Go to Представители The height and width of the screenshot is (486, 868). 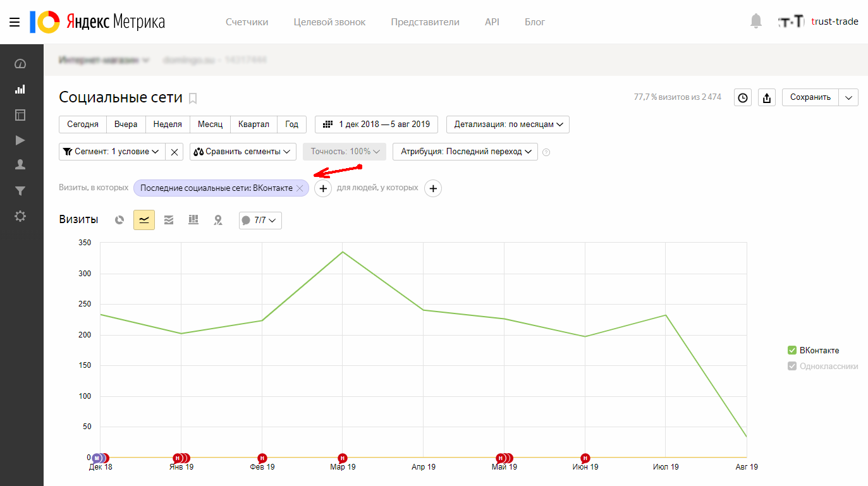[x=425, y=22]
